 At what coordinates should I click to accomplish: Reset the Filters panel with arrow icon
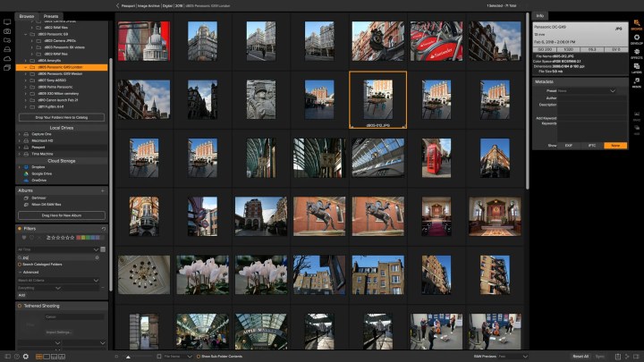[104, 229]
